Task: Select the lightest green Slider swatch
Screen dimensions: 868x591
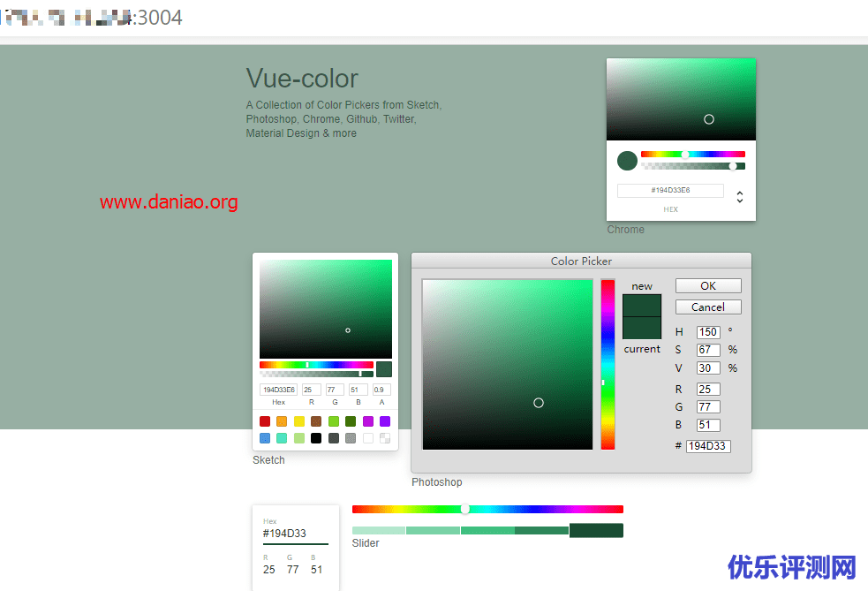Action: tap(379, 530)
